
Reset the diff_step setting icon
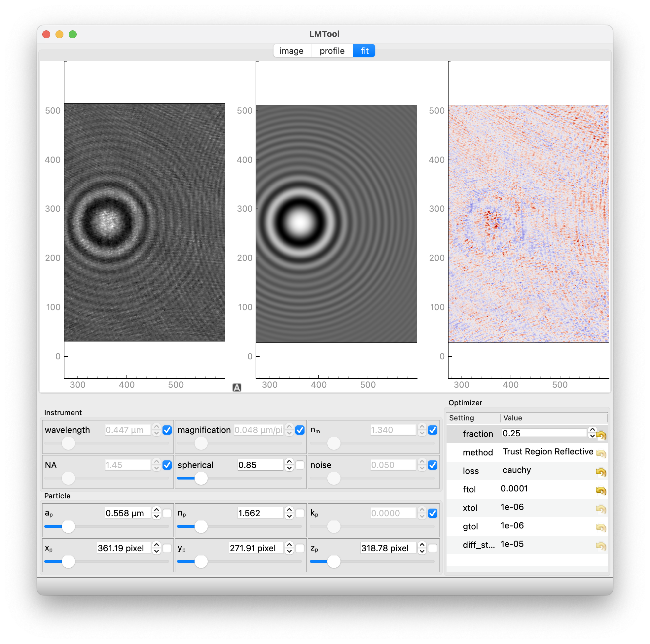pyautogui.click(x=600, y=546)
